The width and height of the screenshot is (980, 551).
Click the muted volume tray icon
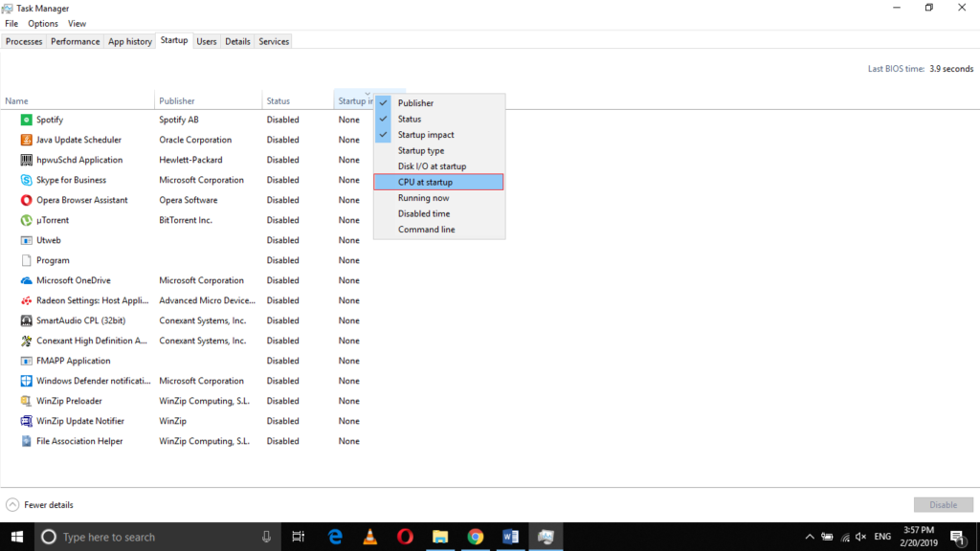coord(860,537)
